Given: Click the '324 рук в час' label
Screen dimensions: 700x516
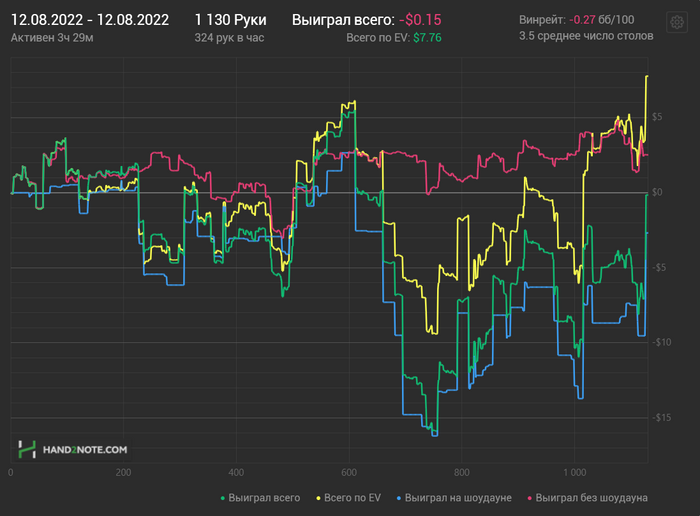Looking at the screenshot, I should pos(229,38).
